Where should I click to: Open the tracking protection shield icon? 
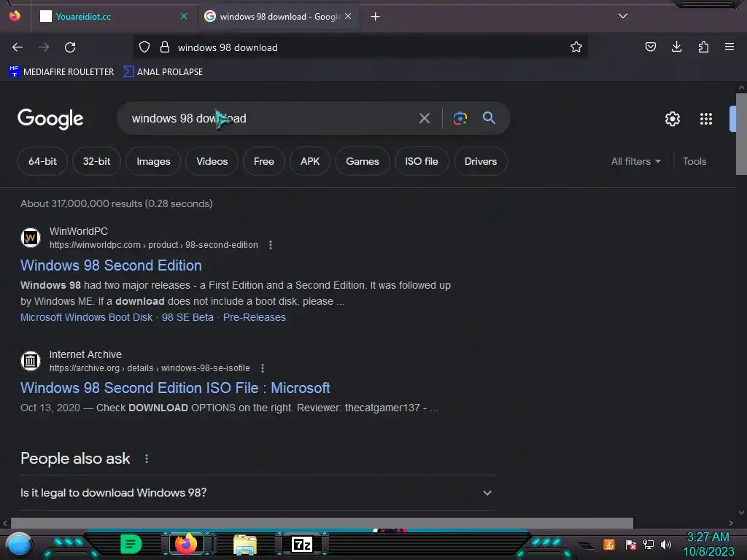pos(144,47)
